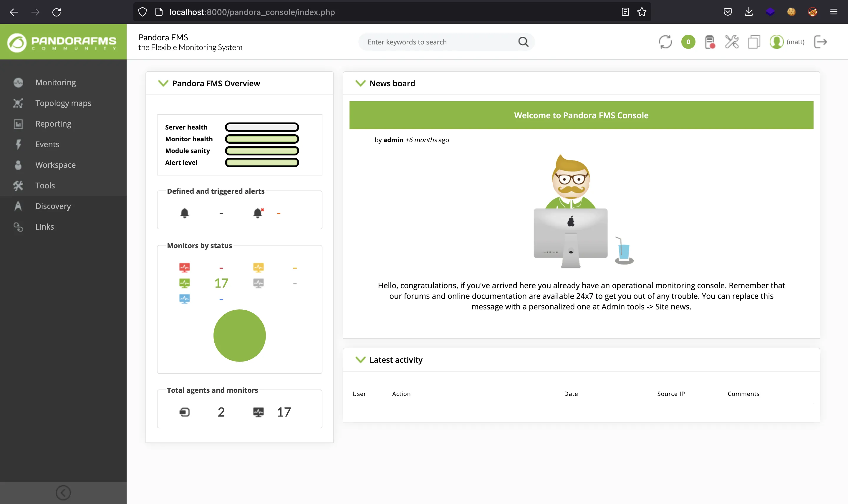
Task: Click the unknown grey monitor icon
Action: 259,283
